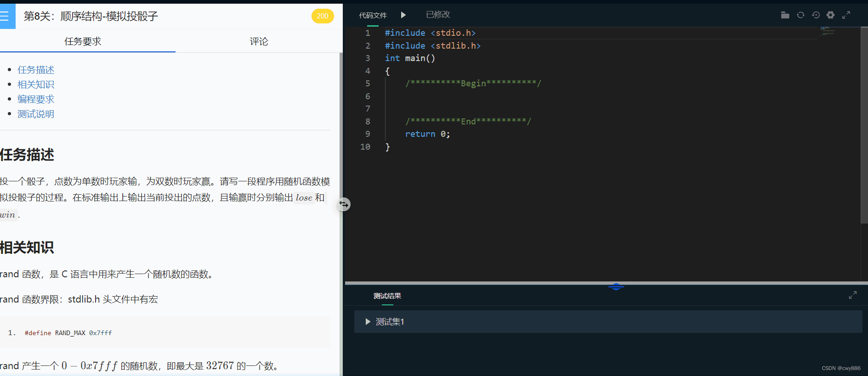Open editor settings gear icon
The image size is (868, 376).
click(x=831, y=15)
